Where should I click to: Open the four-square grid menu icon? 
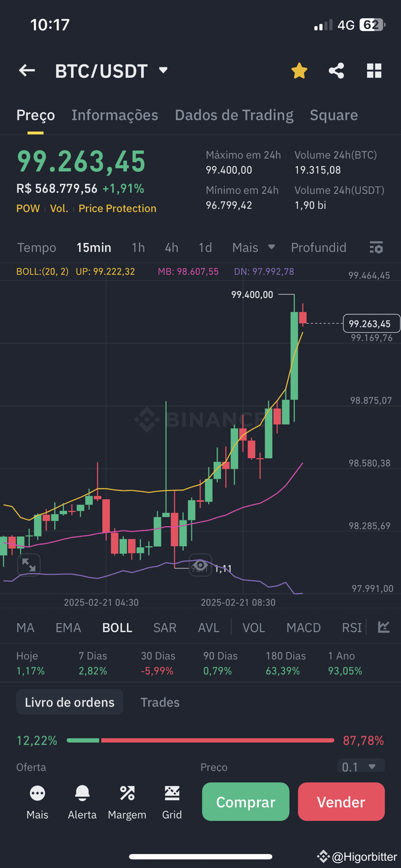374,71
